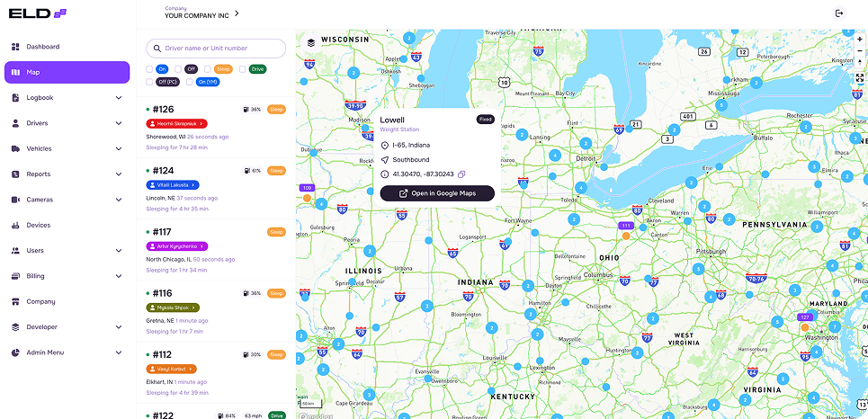The width and height of the screenshot is (868, 419).
Task: Click the Devices icon in the sidebar
Action: [x=16, y=225]
